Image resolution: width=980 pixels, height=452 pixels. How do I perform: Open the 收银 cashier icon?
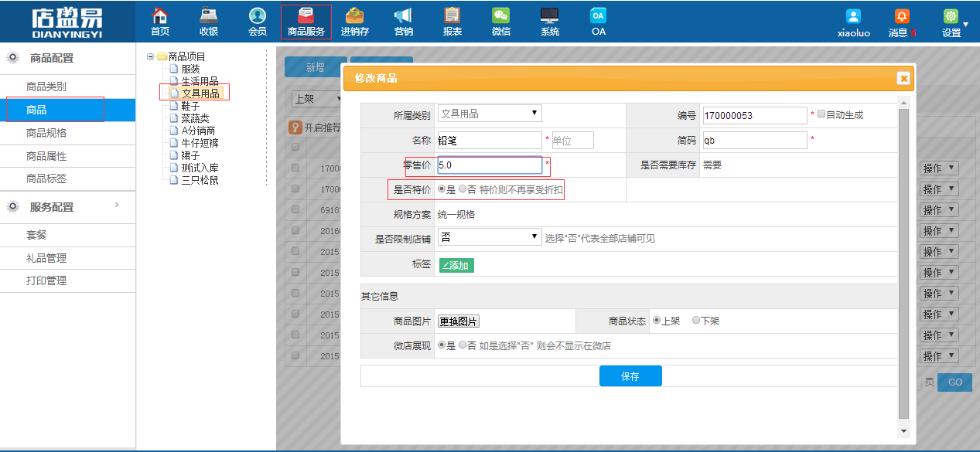[x=208, y=15]
